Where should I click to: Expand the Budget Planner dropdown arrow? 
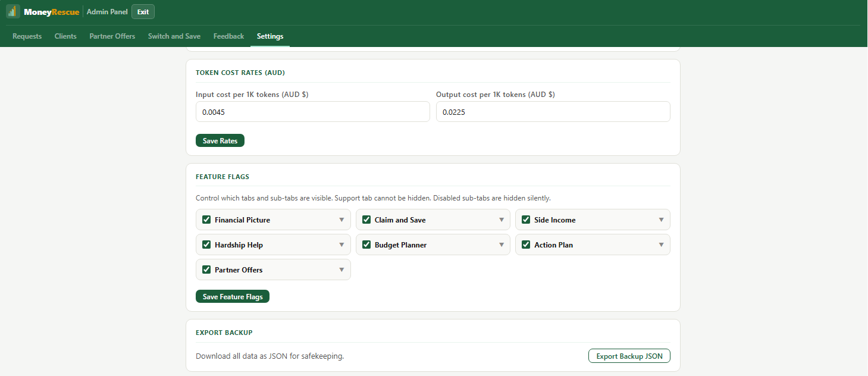coord(502,245)
